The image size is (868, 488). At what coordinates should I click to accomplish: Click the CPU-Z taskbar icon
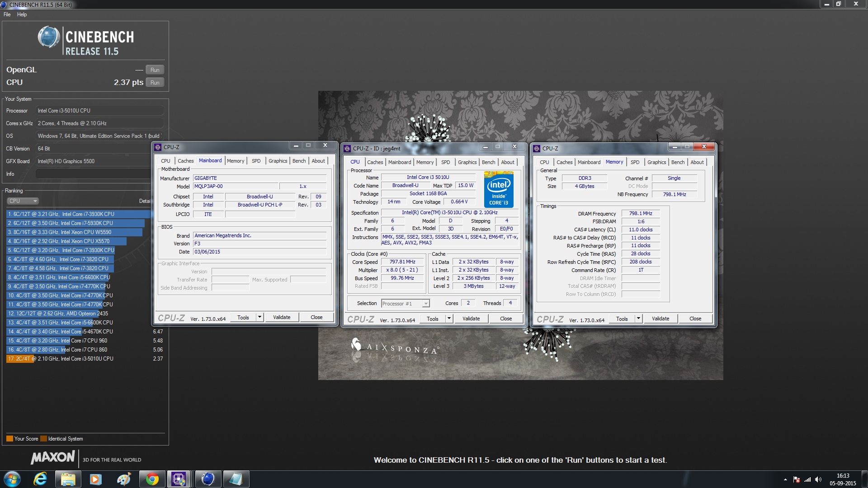(x=179, y=479)
